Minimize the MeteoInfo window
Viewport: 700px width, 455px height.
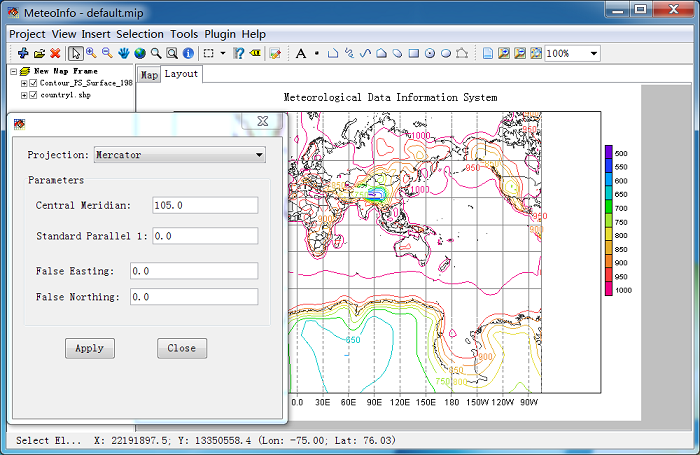pos(617,10)
